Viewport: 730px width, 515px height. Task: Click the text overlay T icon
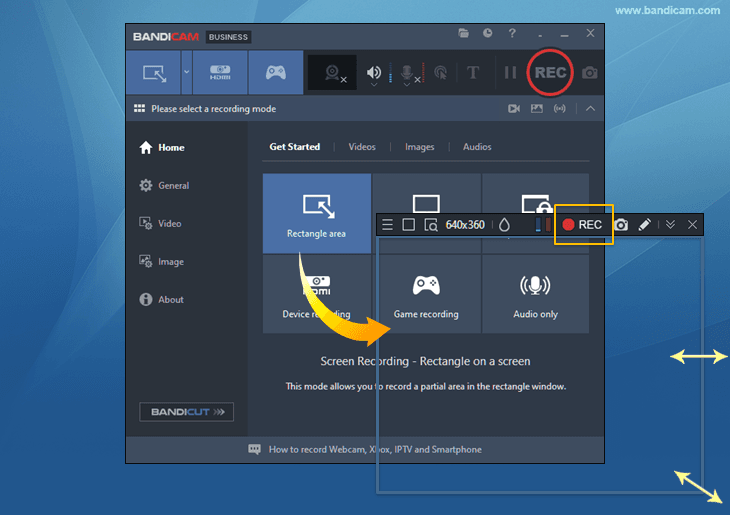point(473,73)
